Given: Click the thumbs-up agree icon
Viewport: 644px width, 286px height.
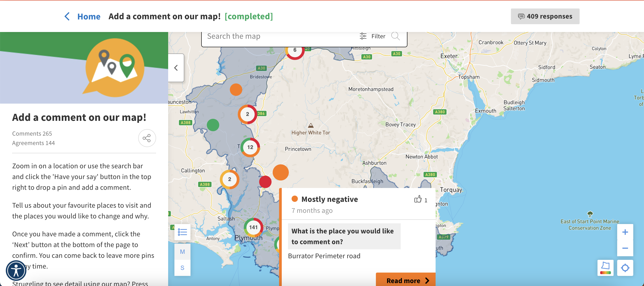Looking at the screenshot, I should pos(417,199).
